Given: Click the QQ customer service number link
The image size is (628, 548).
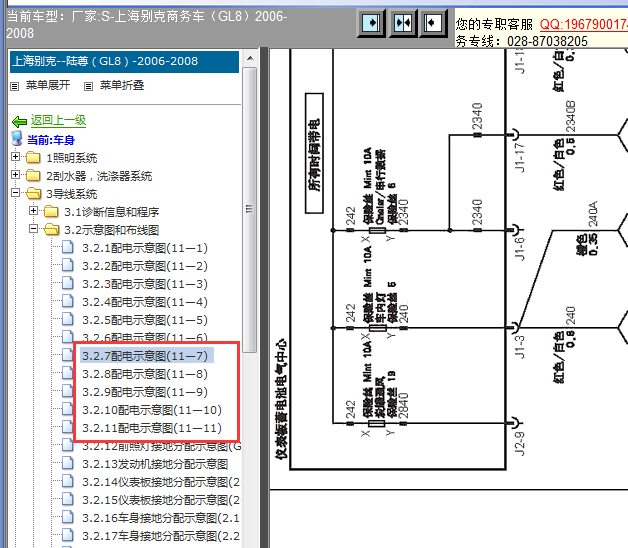Looking at the screenshot, I should click(584, 24).
